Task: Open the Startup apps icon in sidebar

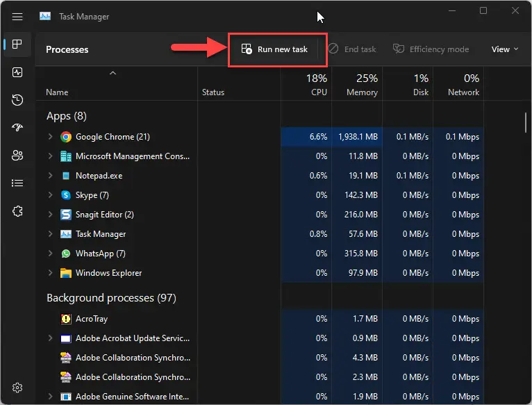Action: click(17, 127)
